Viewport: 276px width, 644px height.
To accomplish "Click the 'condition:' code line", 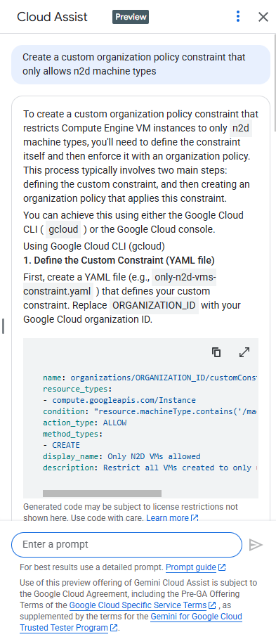I will click(150, 411).
